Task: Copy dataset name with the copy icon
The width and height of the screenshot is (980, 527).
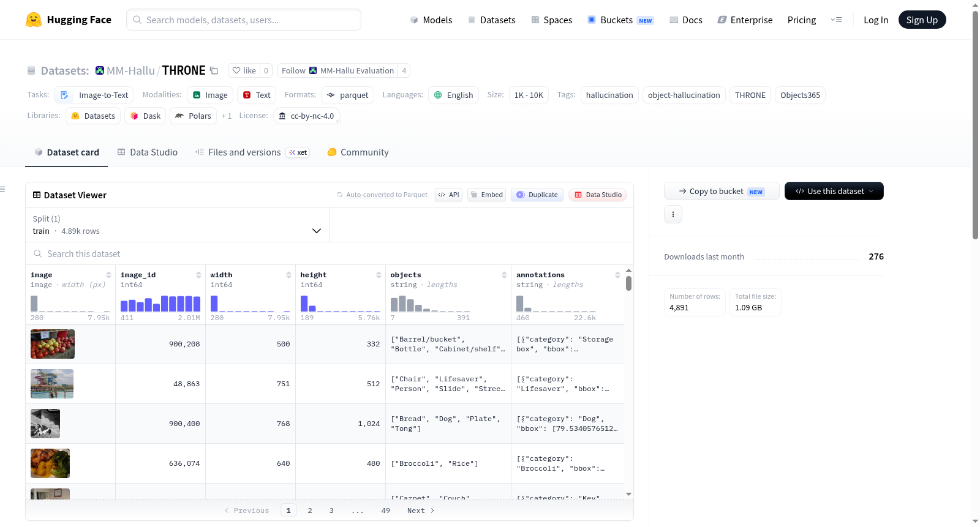Action: [214, 70]
